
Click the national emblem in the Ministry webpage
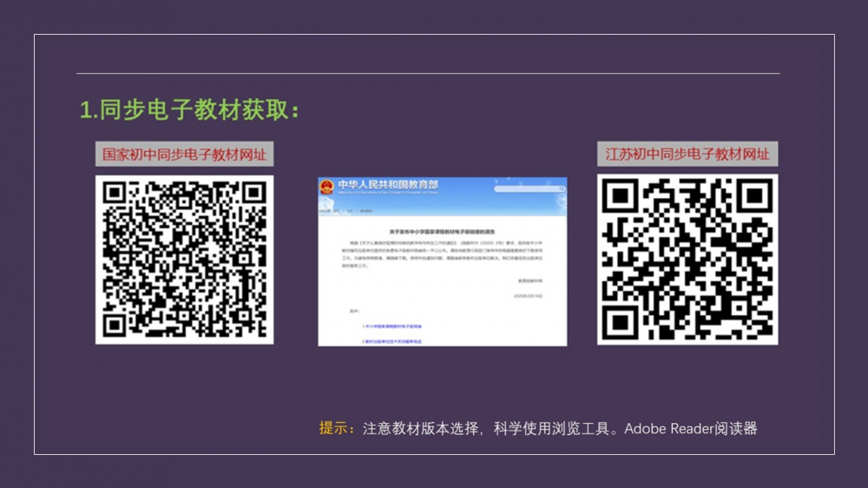click(x=327, y=188)
